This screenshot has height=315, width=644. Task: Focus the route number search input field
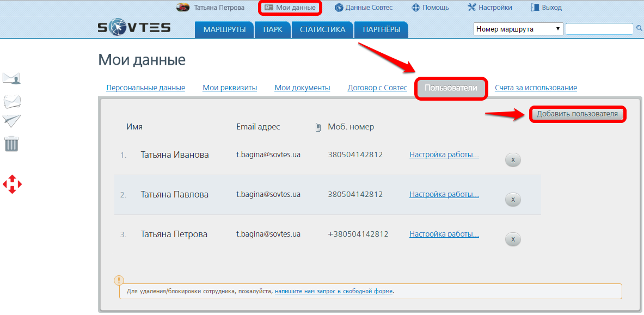pos(599,29)
